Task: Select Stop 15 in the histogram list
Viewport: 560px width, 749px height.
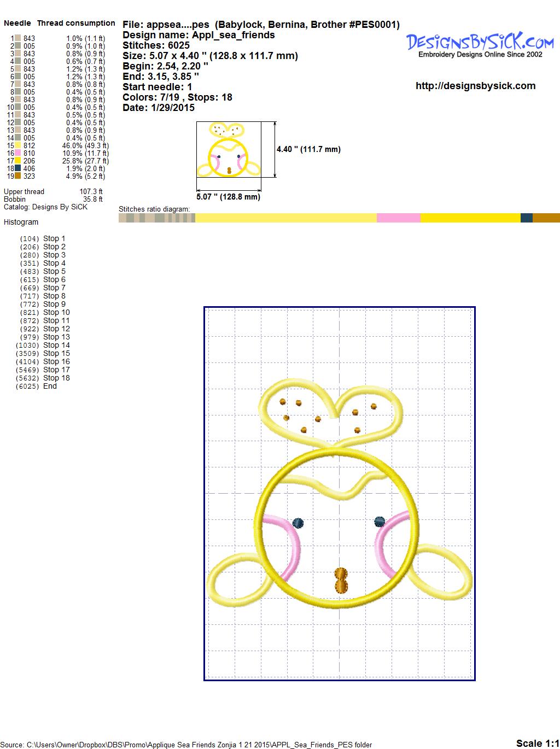Action: [56, 353]
